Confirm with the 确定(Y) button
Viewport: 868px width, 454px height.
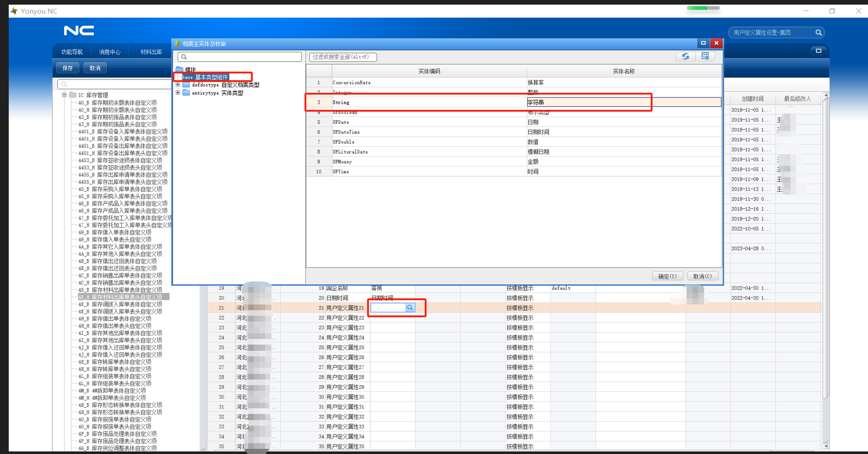668,276
